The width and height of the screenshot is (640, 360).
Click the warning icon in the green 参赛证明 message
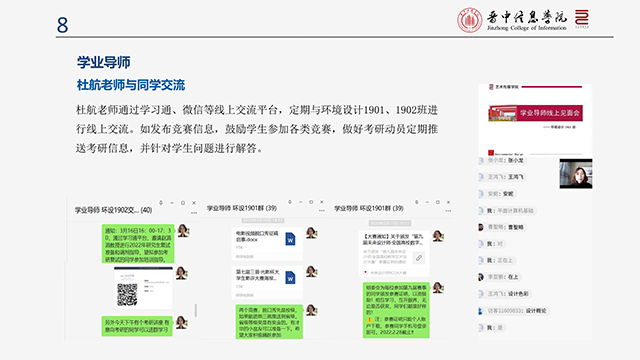369,320
